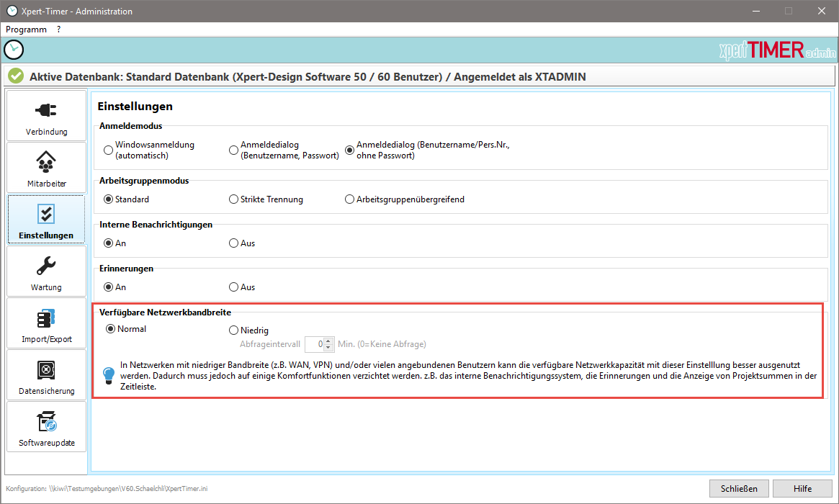The image size is (839, 504).
Task: Select Windowsanmeldung (automatisch) login mode
Action: (x=109, y=150)
